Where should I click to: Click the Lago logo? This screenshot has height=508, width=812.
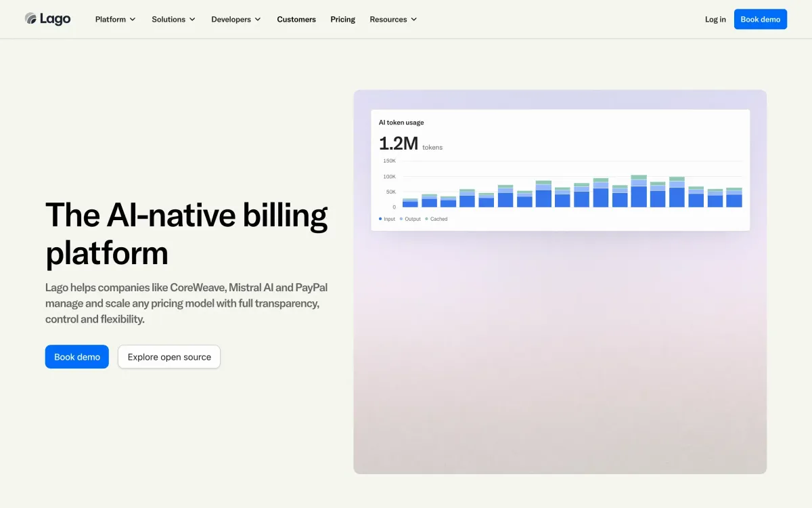click(x=47, y=19)
